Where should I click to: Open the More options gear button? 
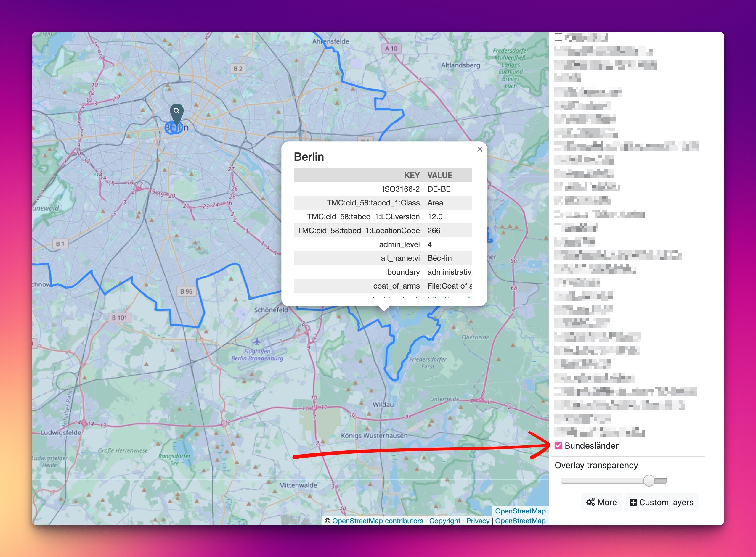[x=601, y=502]
